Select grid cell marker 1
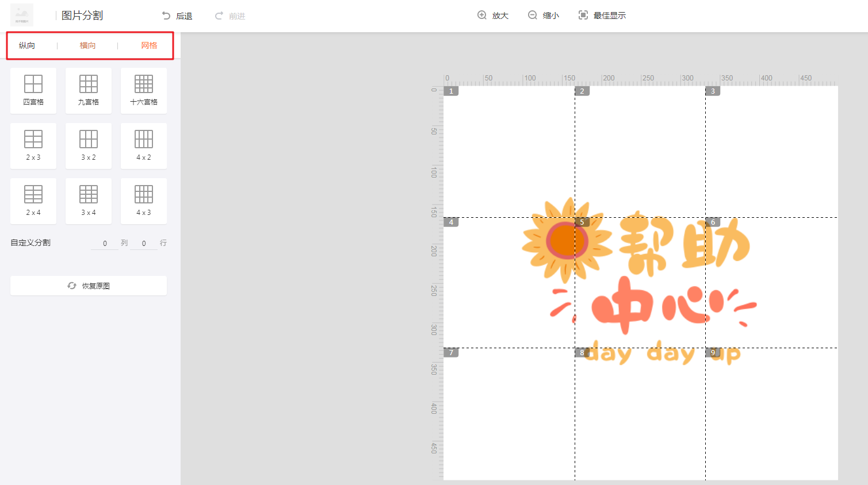Screen dimensions: 868x485 [451, 91]
